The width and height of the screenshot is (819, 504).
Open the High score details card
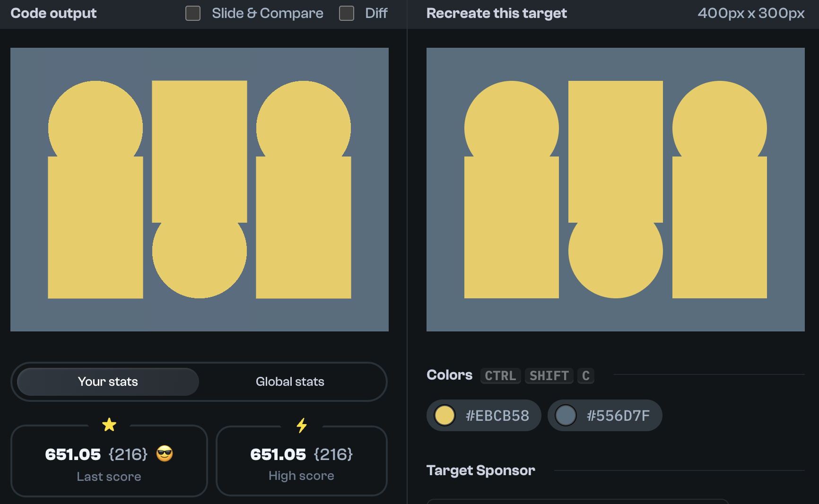(x=301, y=461)
